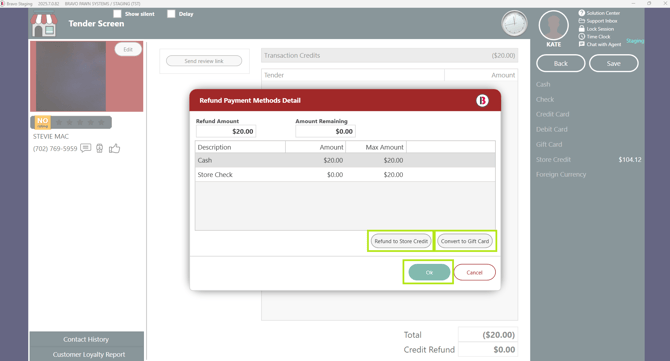Click the customer photo thumbnail

[x=71, y=76]
